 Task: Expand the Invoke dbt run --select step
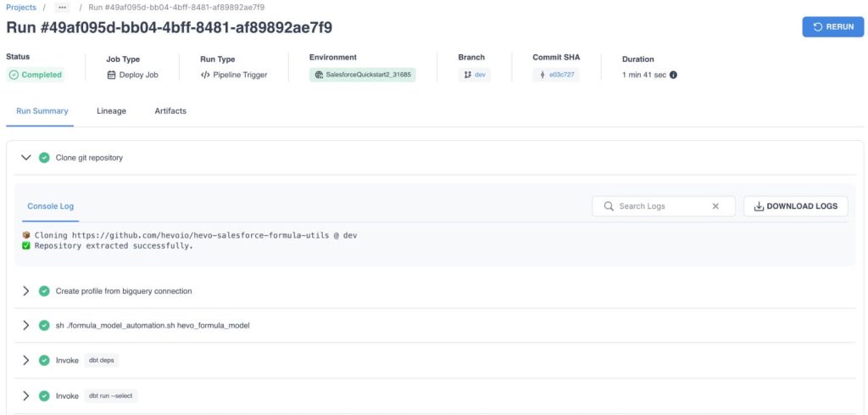click(x=25, y=396)
